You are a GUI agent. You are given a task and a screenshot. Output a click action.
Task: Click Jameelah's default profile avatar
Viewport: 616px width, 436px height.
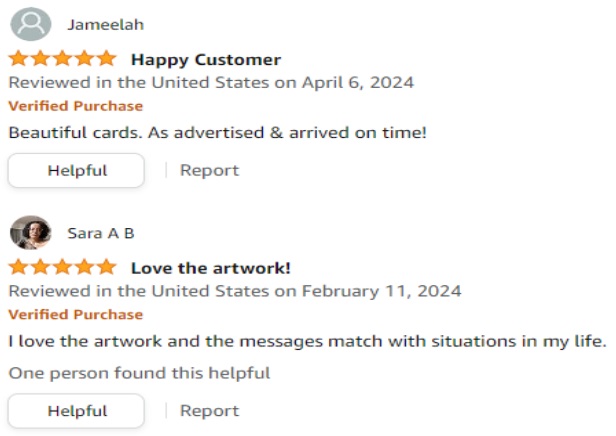click(30, 24)
